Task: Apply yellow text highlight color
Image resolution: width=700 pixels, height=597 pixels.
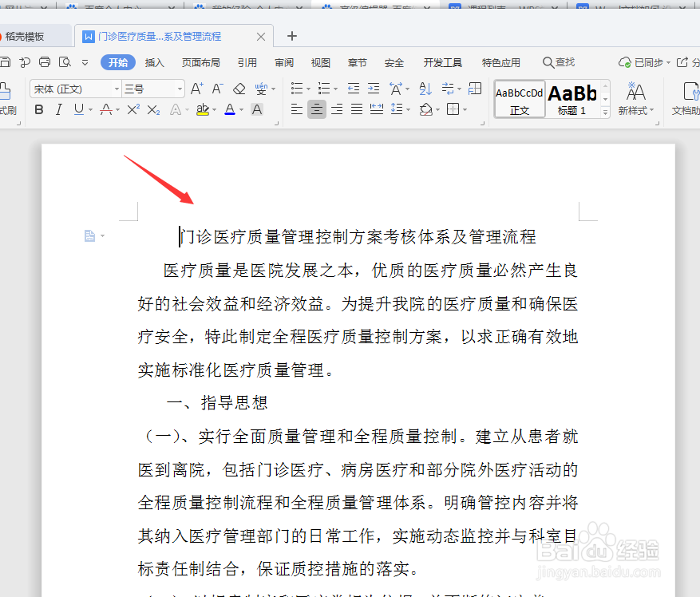Action: coord(203,109)
